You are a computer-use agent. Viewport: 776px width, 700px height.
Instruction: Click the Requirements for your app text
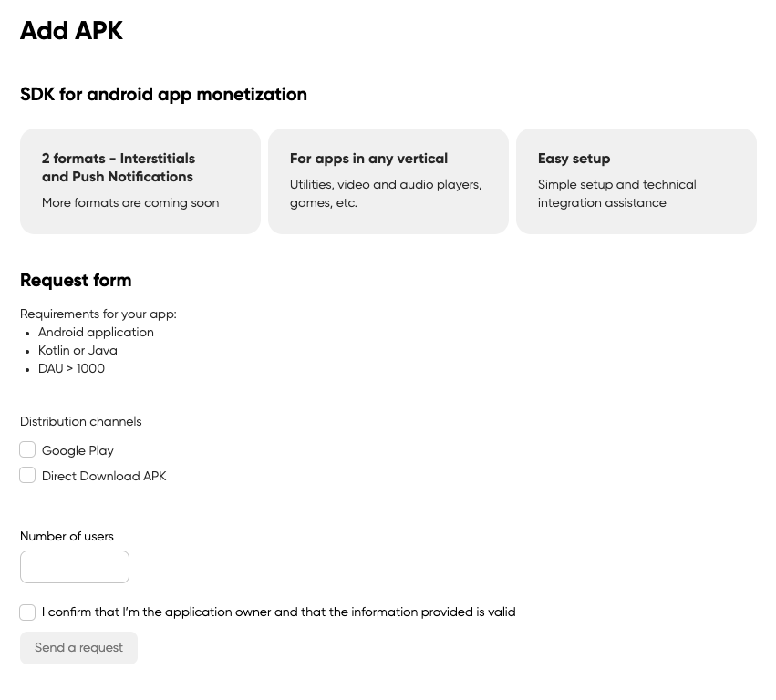(98, 314)
